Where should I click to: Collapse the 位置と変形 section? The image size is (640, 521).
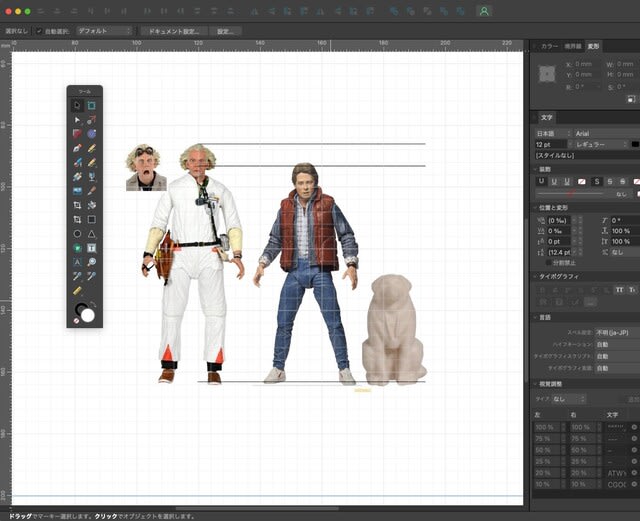point(536,208)
